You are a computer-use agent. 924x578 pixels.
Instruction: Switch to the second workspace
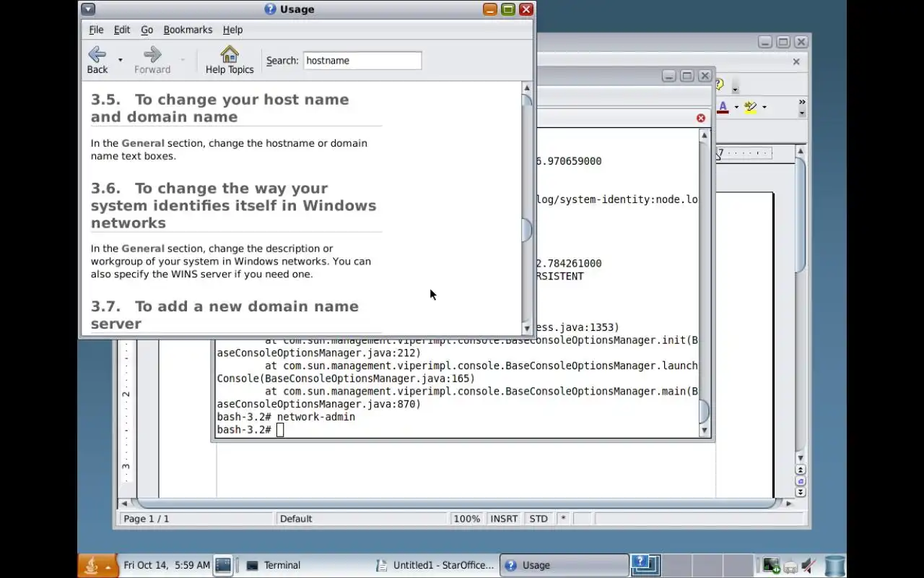point(676,565)
